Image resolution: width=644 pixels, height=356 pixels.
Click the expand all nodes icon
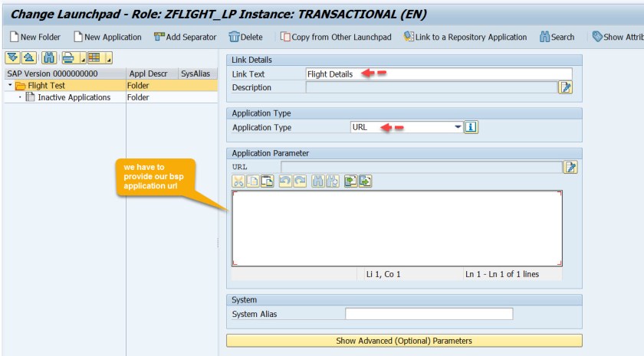(13, 58)
